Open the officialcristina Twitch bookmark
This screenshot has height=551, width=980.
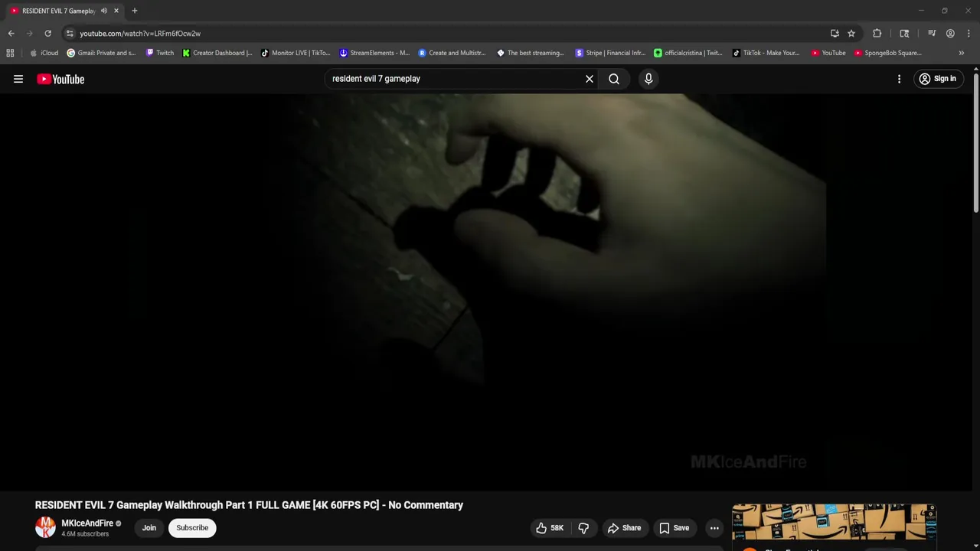pyautogui.click(x=688, y=53)
